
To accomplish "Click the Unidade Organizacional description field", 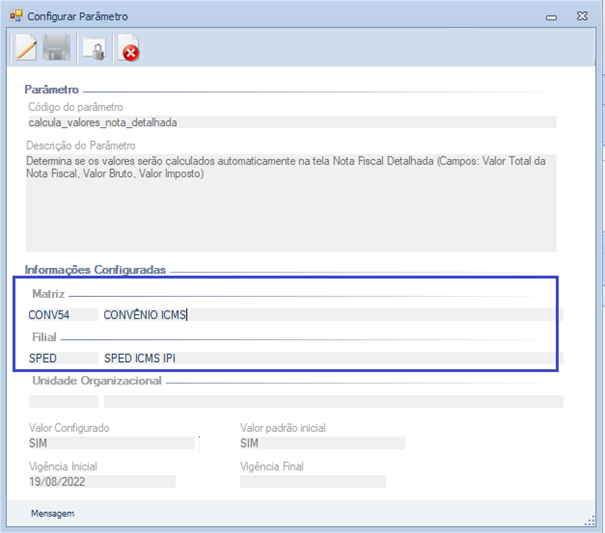I will 332,401.
